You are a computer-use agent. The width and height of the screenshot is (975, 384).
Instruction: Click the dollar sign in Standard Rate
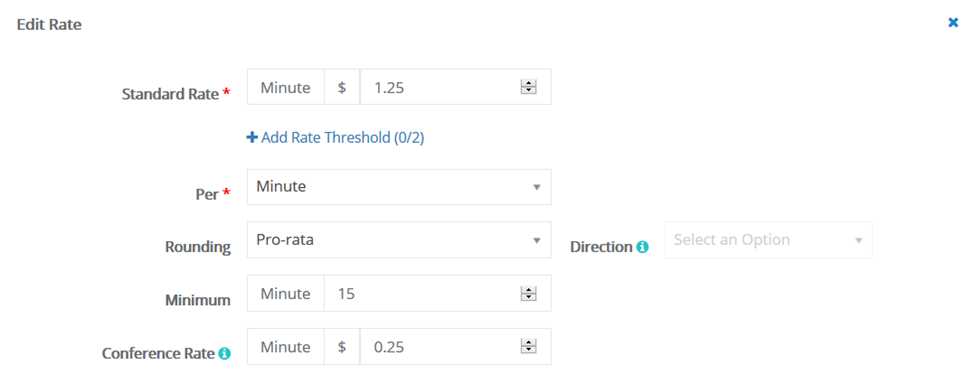point(342,87)
